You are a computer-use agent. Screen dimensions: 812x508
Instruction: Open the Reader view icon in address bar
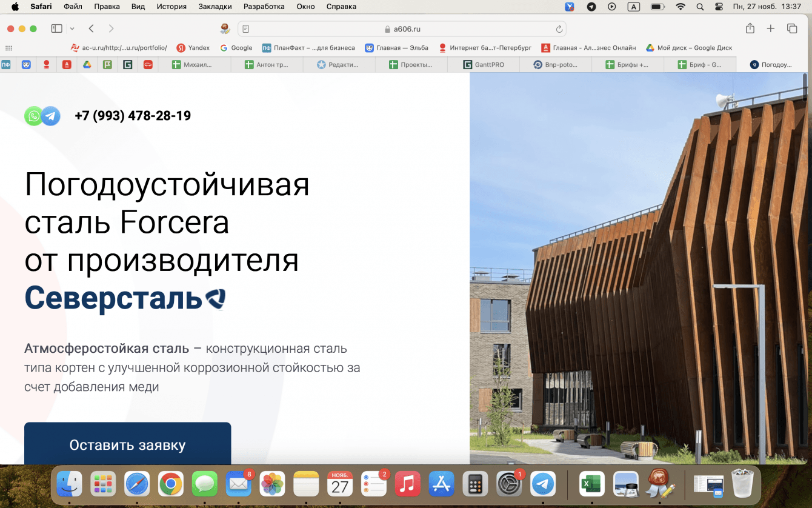tap(246, 29)
